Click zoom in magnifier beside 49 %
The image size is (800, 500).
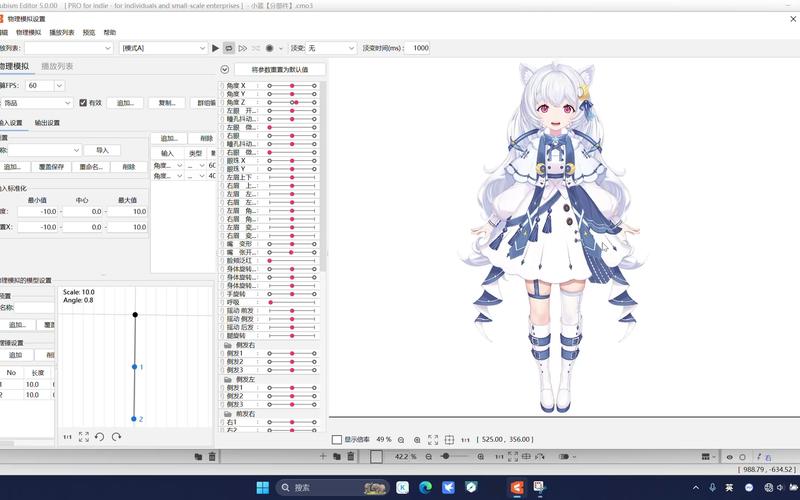(x=417, y=440)
